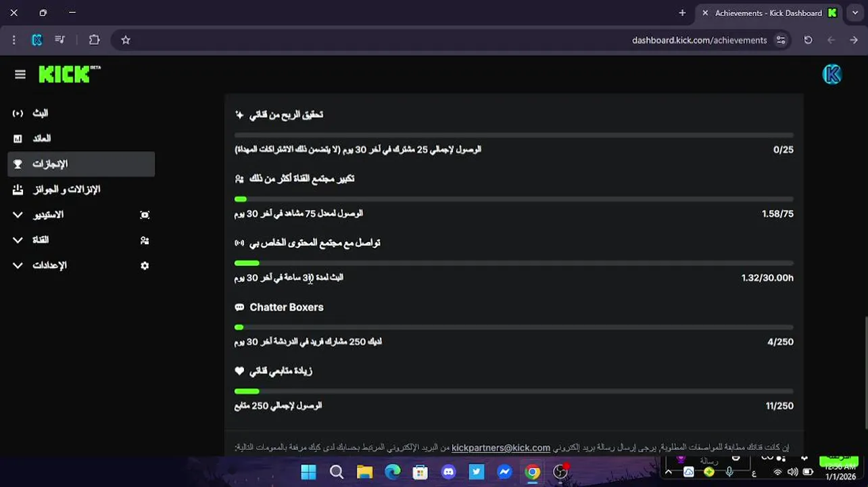Open Messenger from taskbar
Screen dimensions: 868x487
point(504,472)
